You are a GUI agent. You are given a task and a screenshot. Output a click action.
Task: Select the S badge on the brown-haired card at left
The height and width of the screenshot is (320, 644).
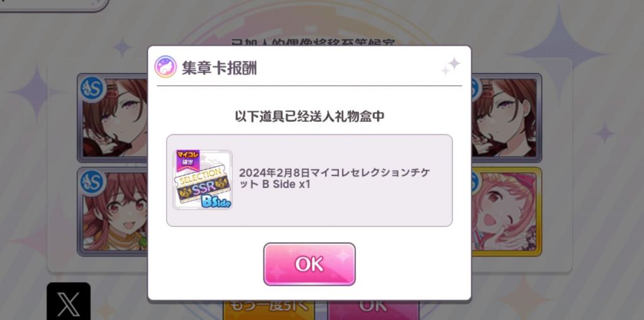(93, 88)
